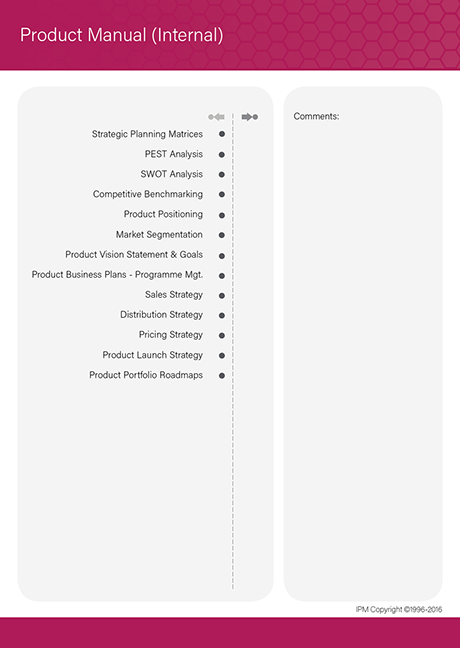
Task: Click the Competitive Benchmarking bullet marker
Action: [222, 194]
